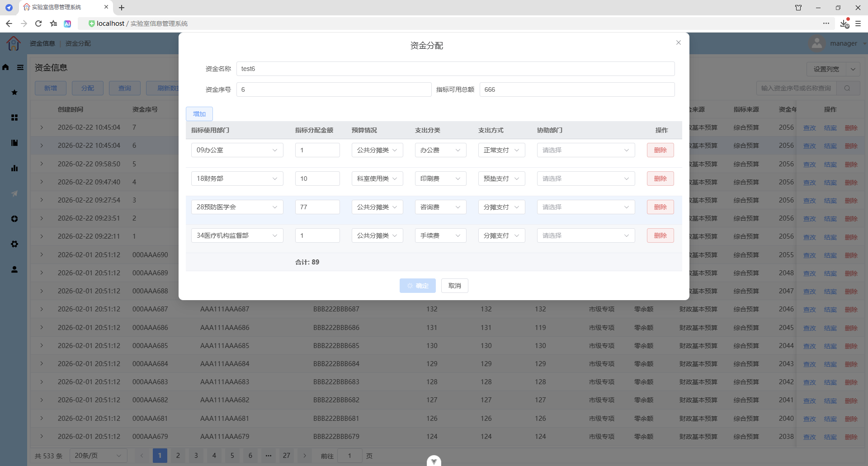Open the 设置列宽 dropdown arrow
The image size is (868, 466).
point(853,69)
